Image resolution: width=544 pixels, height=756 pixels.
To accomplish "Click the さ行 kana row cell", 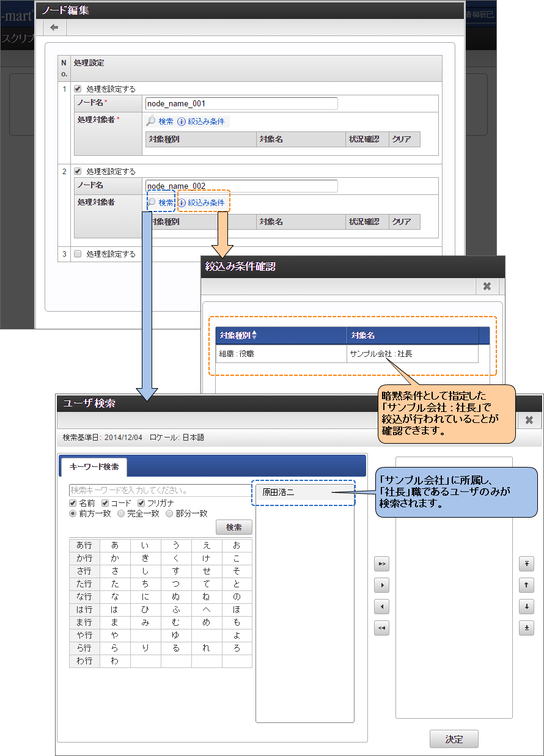I will [x=84, y=571].
